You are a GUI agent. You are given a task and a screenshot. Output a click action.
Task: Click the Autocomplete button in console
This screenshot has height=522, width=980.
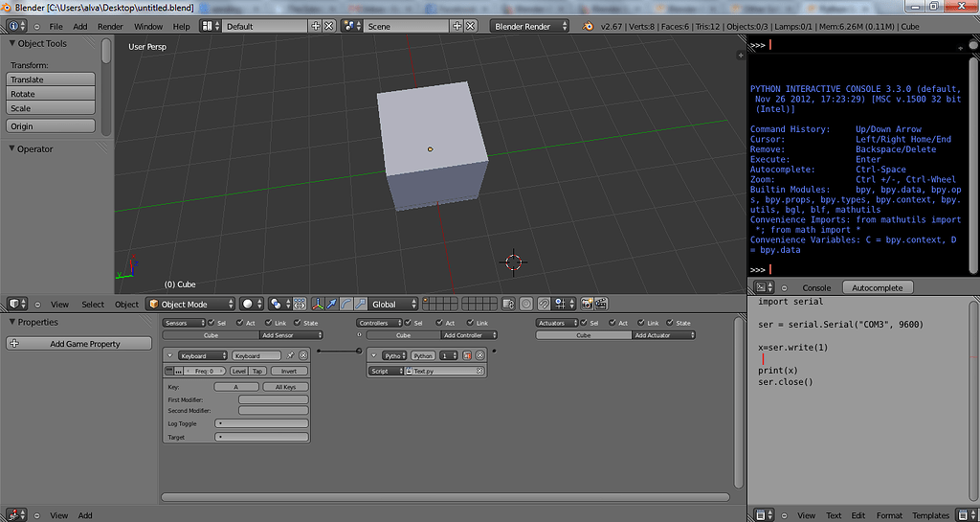click(x=878, y=287)
